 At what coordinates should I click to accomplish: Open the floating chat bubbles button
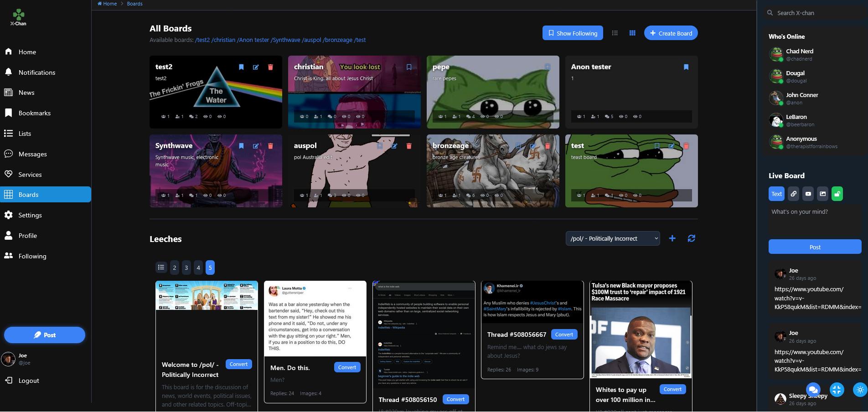(x=813, y=390)
